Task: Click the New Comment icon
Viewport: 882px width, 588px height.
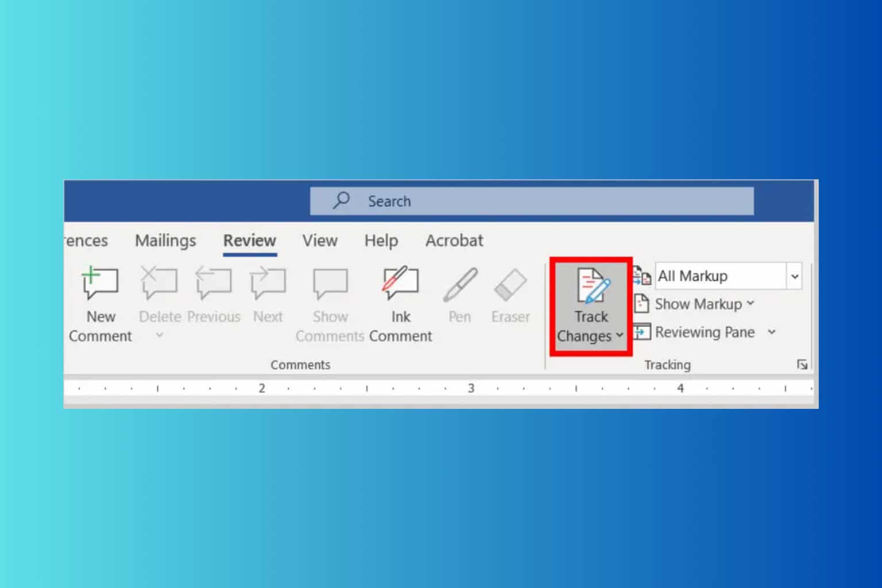Action: 100,284
